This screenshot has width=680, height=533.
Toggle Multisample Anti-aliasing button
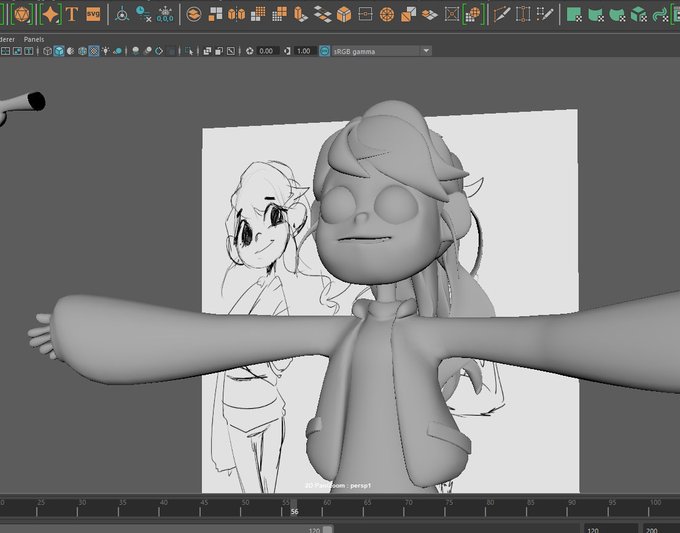[159, 51]
